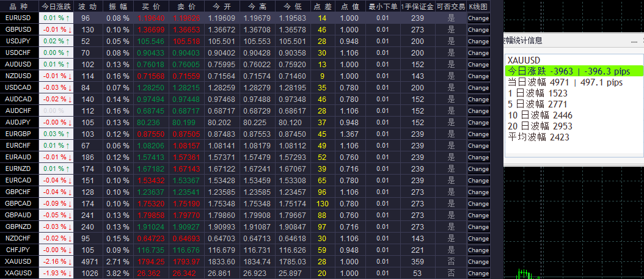Click the 波动 column header
Image resolution: width=644 pixels, height=279 pixels.
click(87, 6)
